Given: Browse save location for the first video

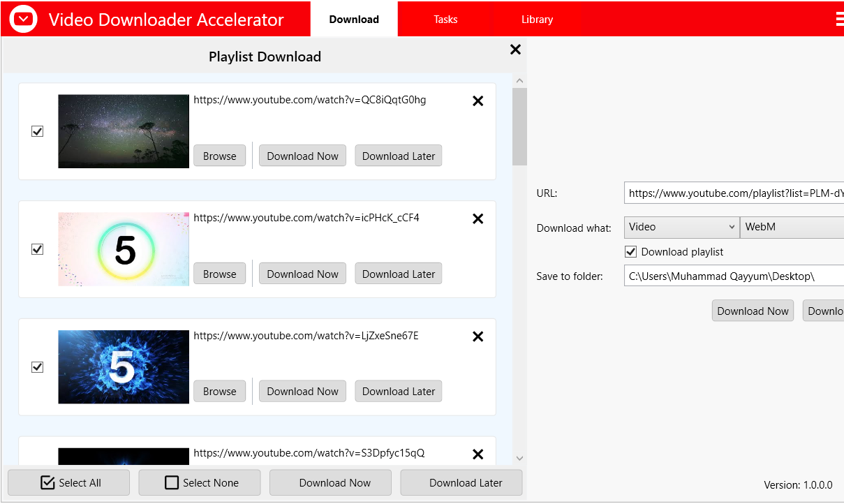Looking at the screenshot, I should coord(219,155).
